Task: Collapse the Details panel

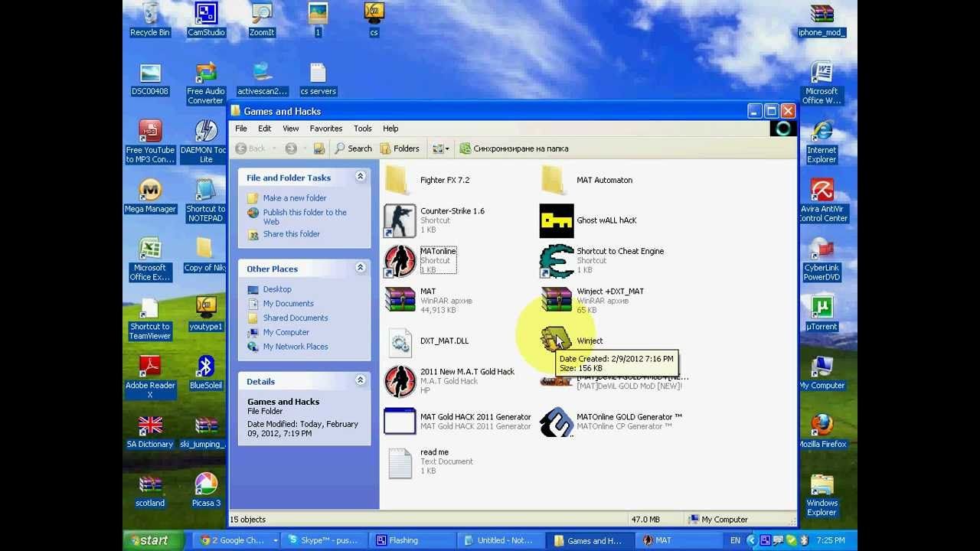Action: (360, 380)
